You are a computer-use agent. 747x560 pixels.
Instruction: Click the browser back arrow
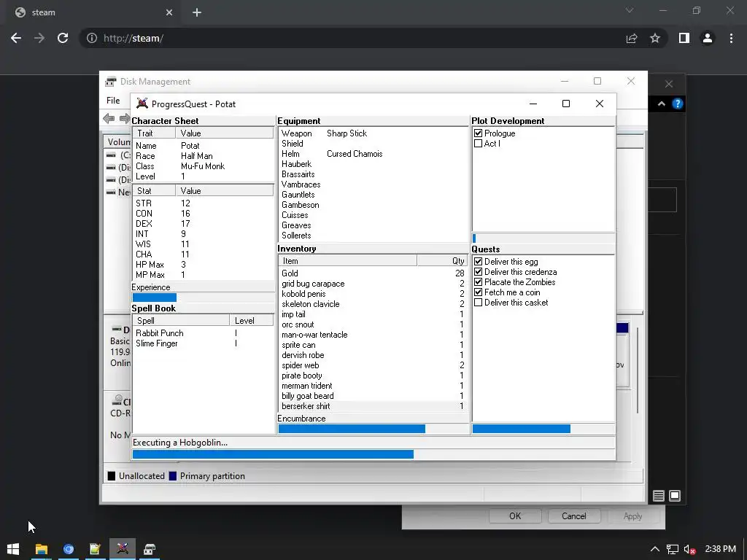16,38
